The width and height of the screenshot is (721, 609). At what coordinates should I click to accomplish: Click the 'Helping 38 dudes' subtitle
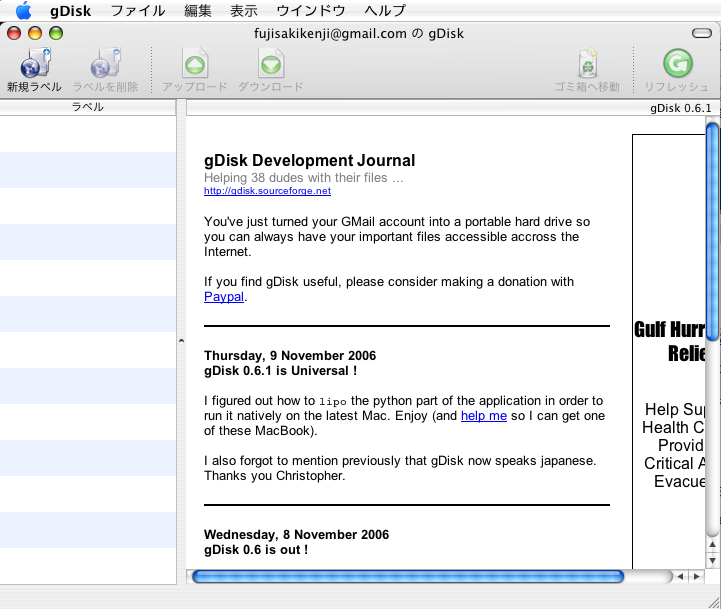303,178
